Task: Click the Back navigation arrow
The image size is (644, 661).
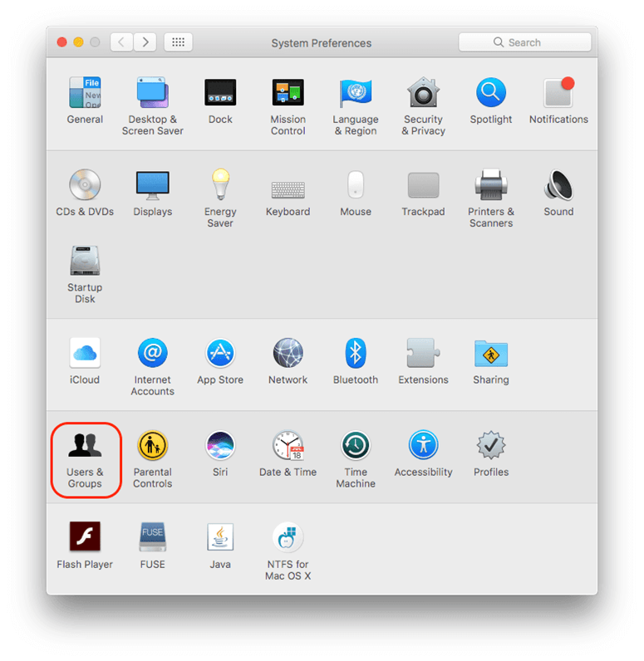Action: click(x=121, y=42)
